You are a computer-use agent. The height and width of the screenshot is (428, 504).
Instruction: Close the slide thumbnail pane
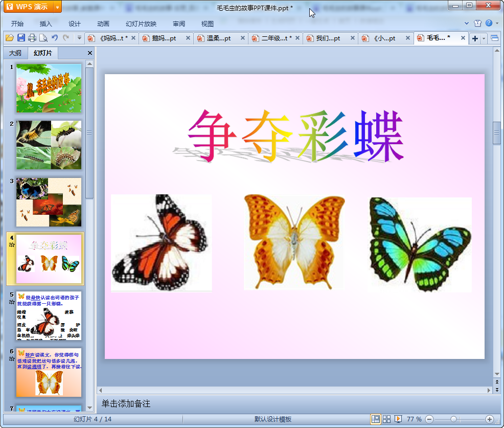pyautogui.click(x=90, y=53)
